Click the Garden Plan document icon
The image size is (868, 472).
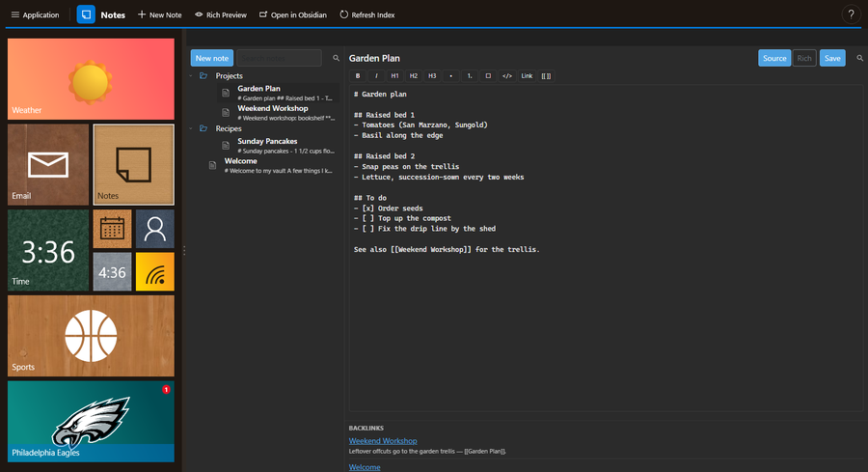point(226,93)
